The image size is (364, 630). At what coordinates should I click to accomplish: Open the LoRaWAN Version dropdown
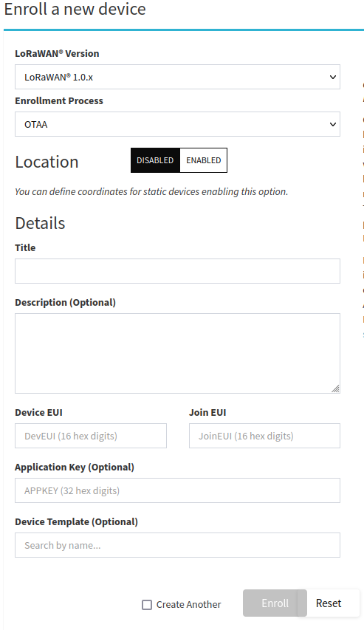[177, 77]
